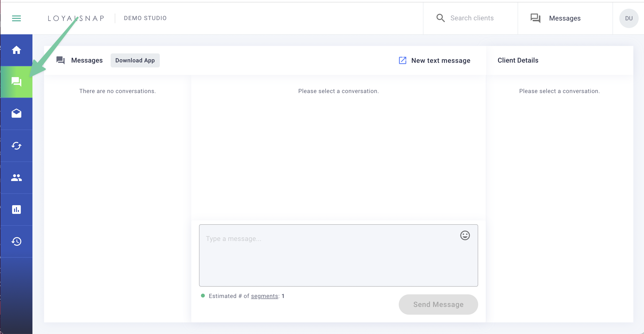Click the Download App button
The height and width of the screenshot is (334, 644).
coord(135,60)
